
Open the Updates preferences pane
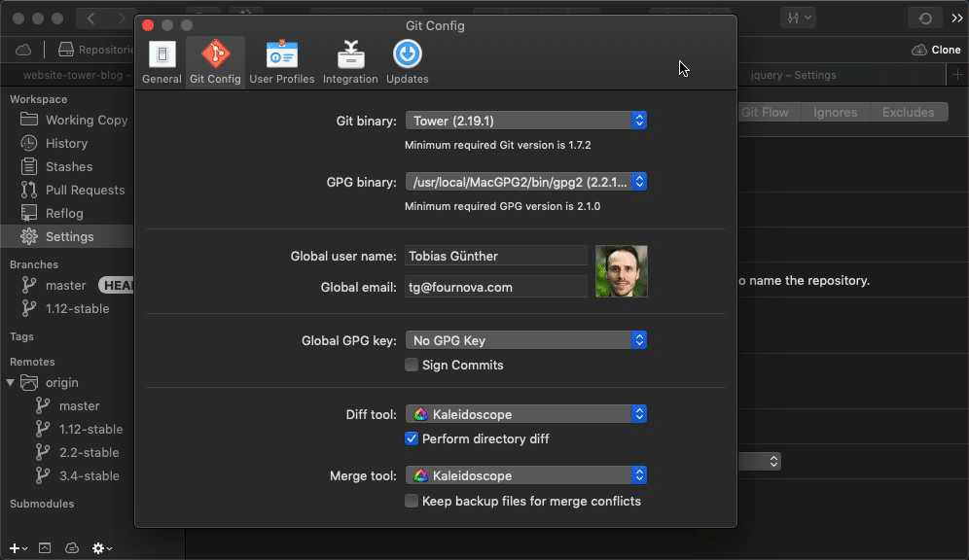(x=407, y=62)
